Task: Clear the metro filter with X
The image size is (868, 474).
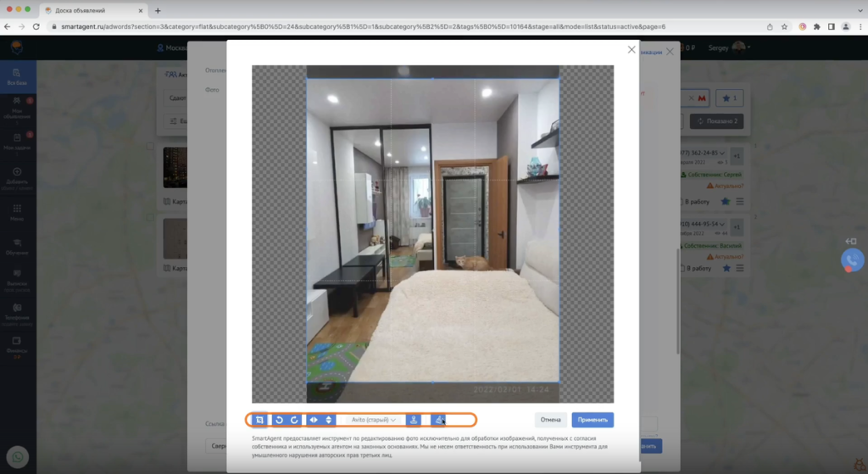Action: point(691,98)
